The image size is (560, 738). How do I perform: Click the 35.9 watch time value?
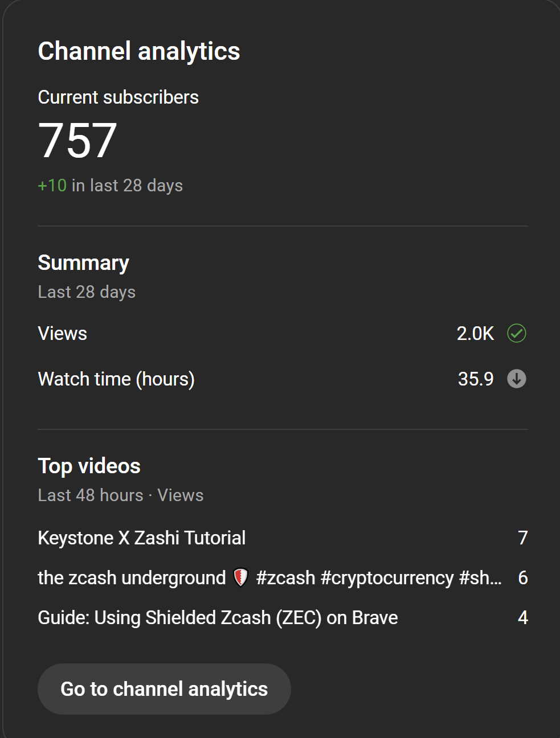[x=476, y=379]
